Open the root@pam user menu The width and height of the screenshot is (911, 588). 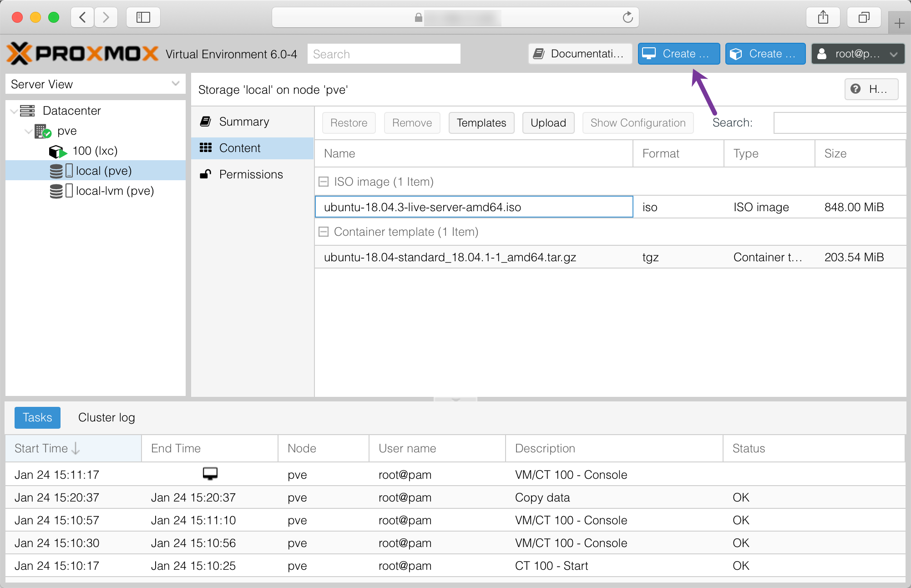pyautogui.click(x=858, y=54)
